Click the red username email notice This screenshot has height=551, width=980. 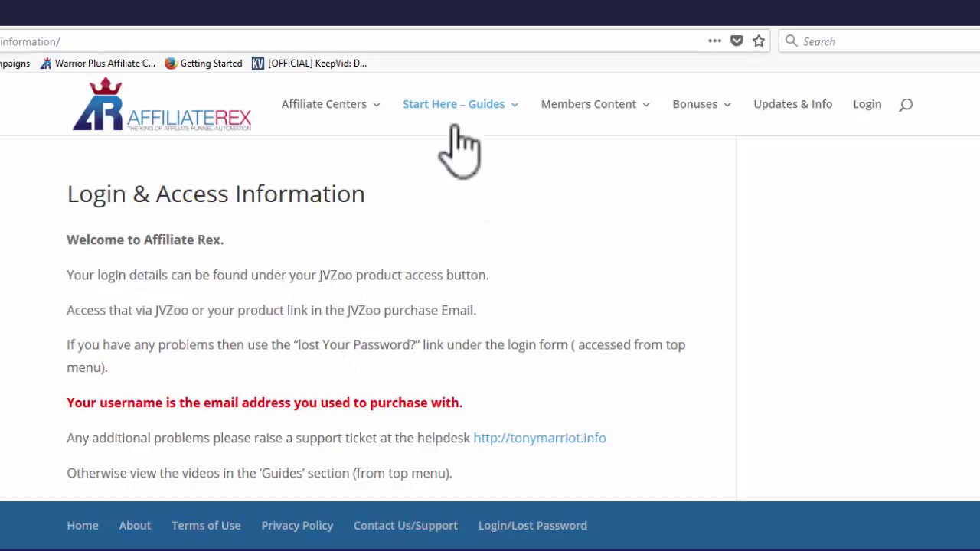[265, 403]
